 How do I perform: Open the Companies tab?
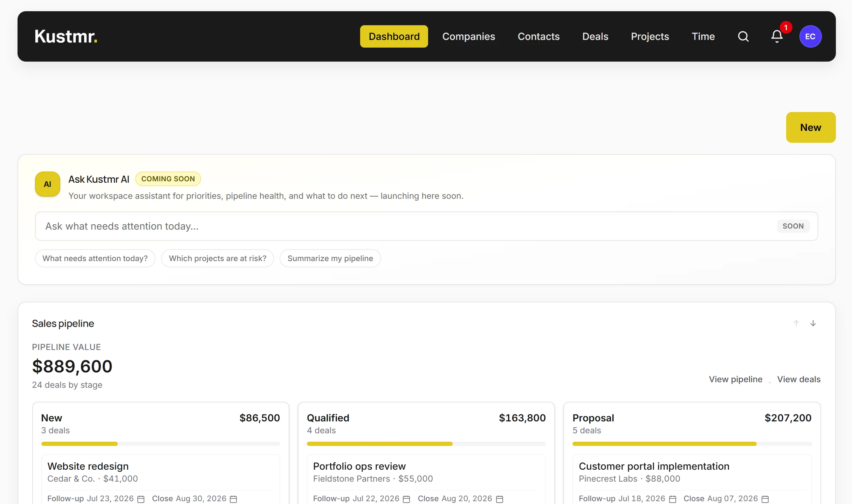point(469,36)
